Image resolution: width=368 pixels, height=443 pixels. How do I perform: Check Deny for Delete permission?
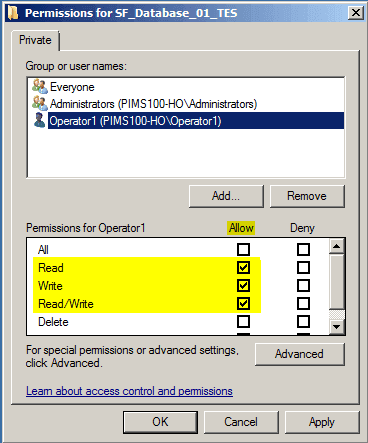(x=303, y=322)
